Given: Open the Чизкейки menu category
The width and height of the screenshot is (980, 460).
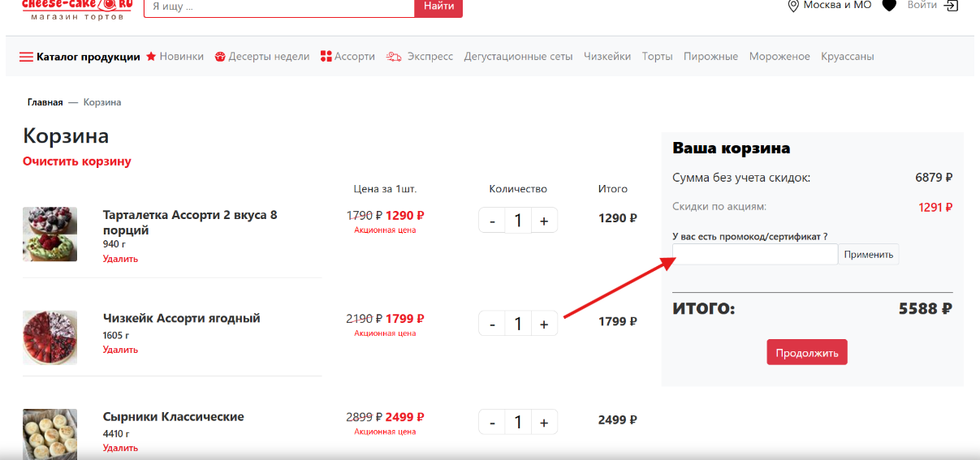Looking at the screenshot, I should point(607,57).
